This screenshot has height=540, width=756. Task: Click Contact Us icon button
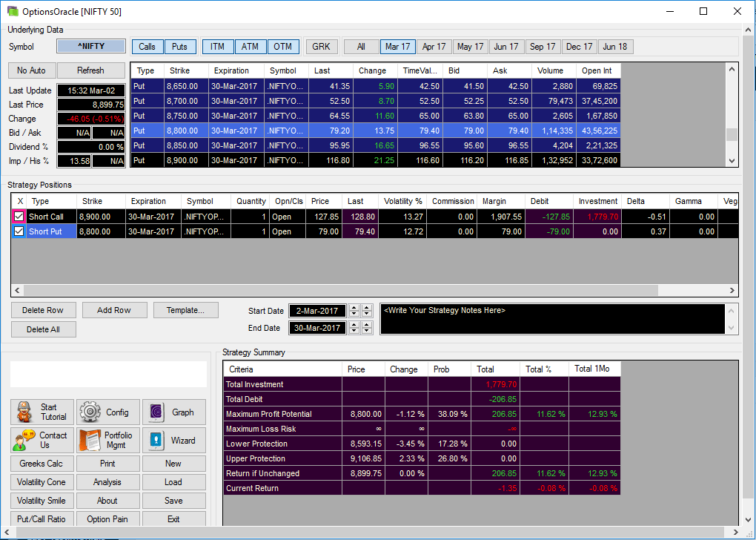click(x=42, y=440)
